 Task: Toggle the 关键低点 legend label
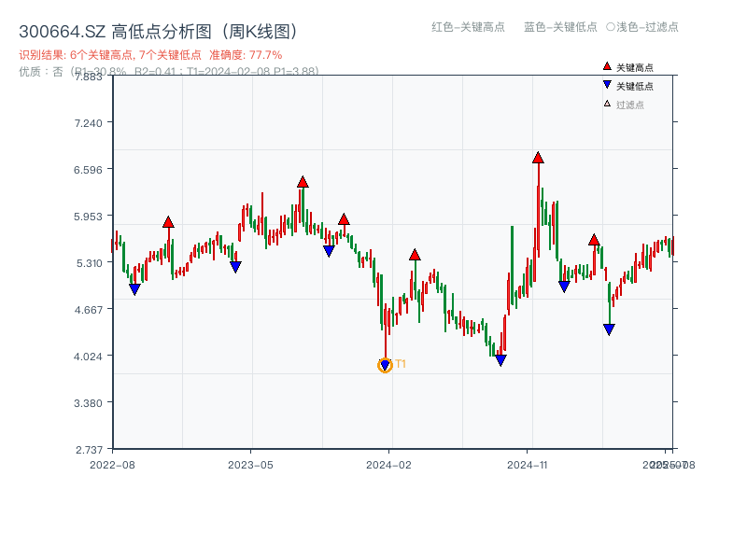(635, 86)
